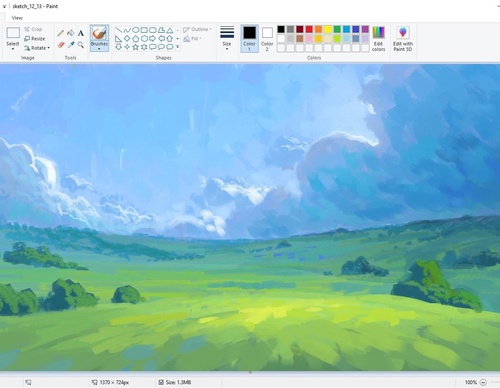Select the Magnifier tool
The width and height of the screenshot is (500, 388).
[81, 45]
